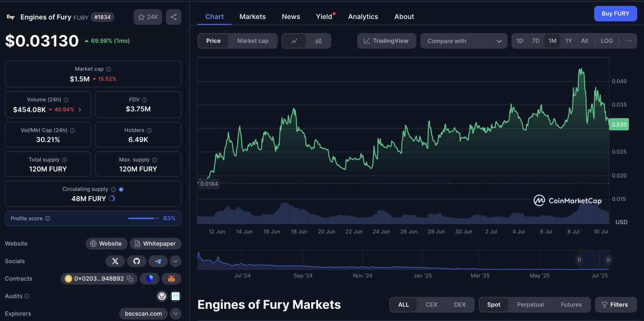Open the Compare with dropdown
The image size is (644, 321).
[464, 41]
